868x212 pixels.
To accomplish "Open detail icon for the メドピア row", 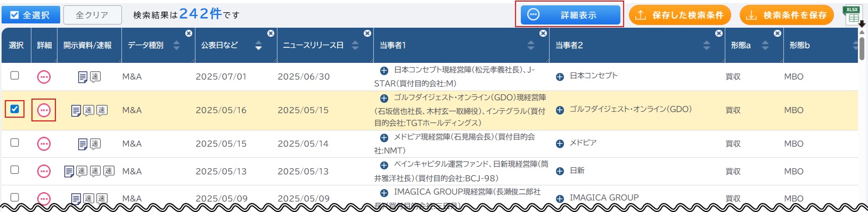I will (44, 144).
